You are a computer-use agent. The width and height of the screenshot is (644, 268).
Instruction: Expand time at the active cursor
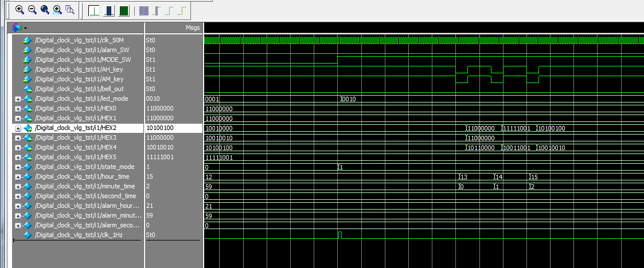157,11
